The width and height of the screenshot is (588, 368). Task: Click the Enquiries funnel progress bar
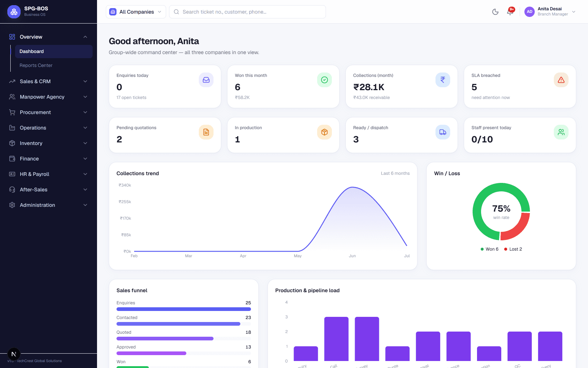184,309
